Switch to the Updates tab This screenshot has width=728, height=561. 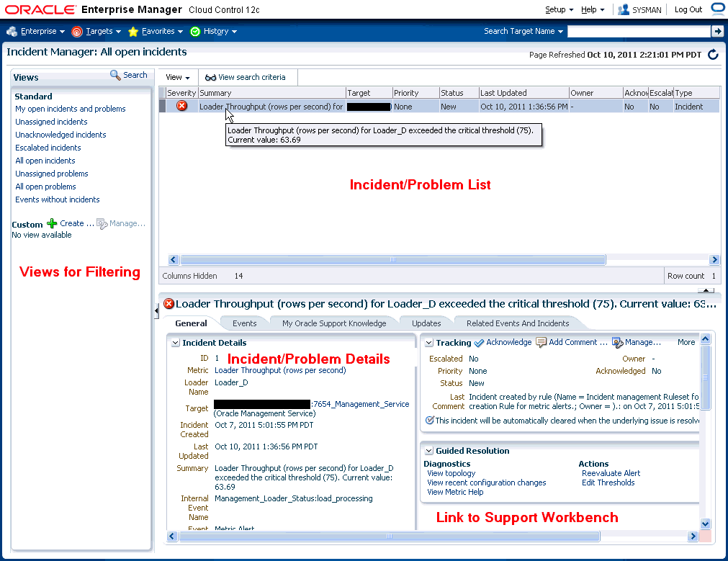click(426, 323)
